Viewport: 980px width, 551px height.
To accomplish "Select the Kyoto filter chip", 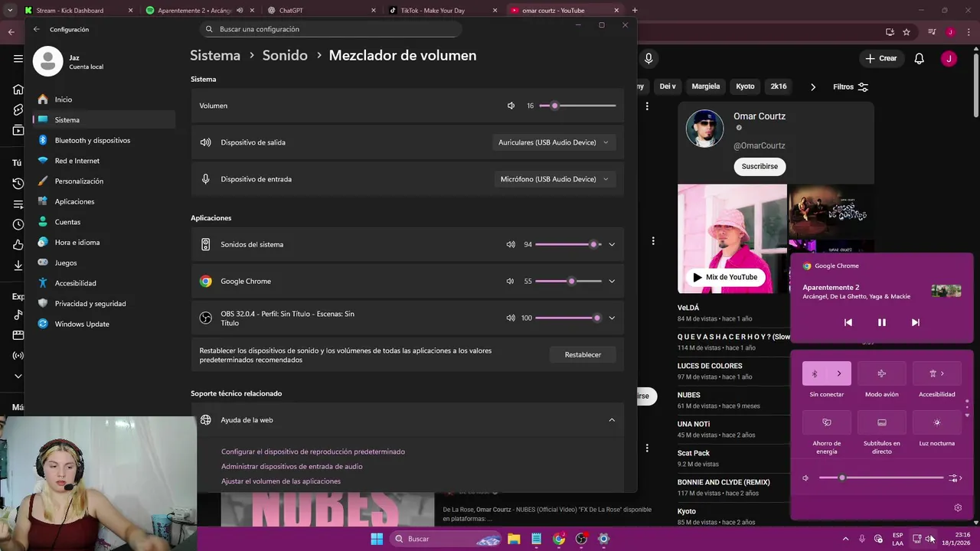I will (745, 86).
